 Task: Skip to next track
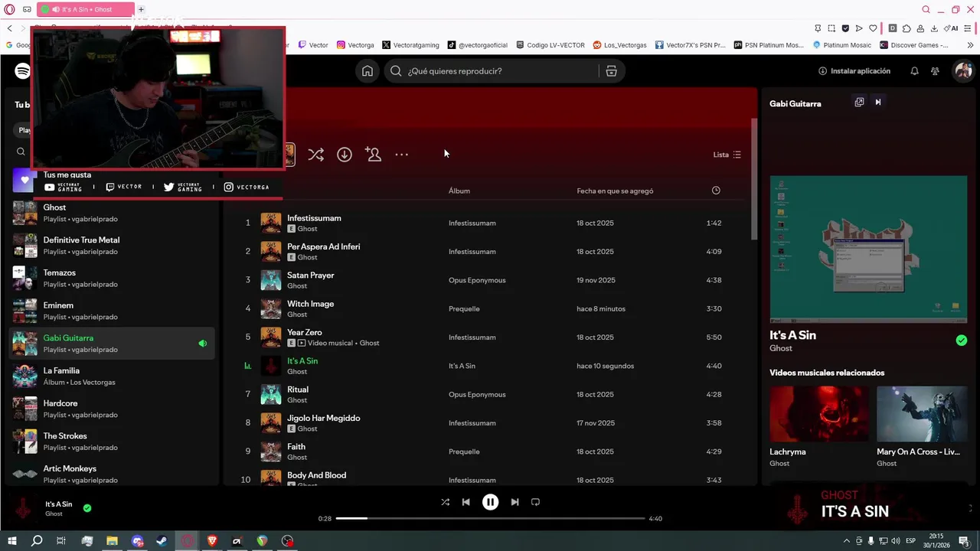tap(514, 502)
